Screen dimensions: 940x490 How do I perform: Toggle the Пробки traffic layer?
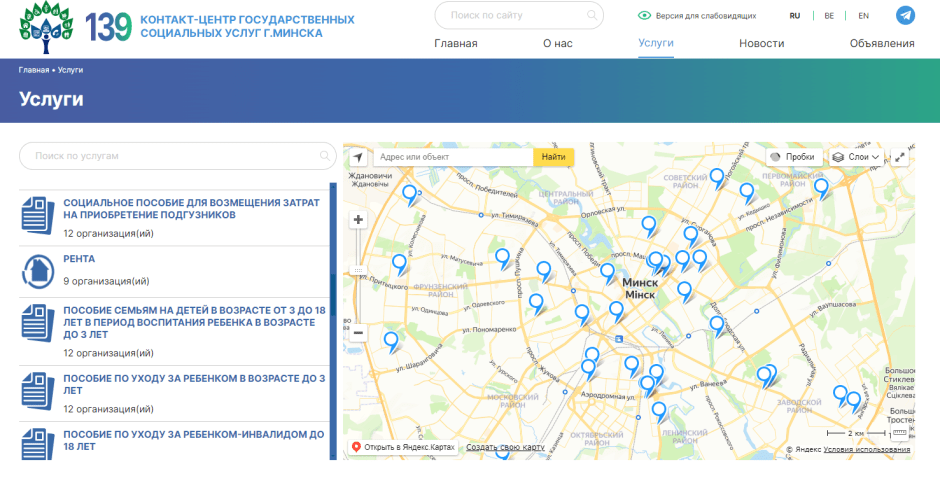[x=795, y=157]
